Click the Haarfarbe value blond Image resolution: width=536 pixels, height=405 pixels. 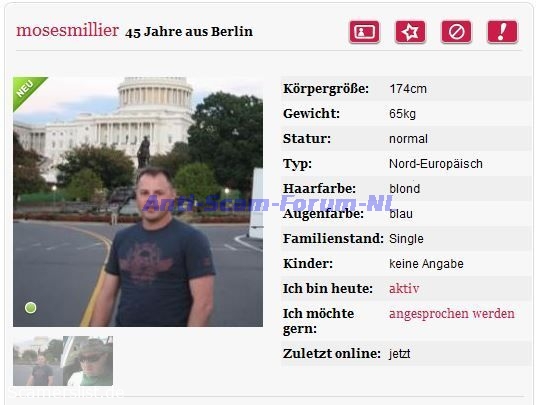click(x=404, y=189)
